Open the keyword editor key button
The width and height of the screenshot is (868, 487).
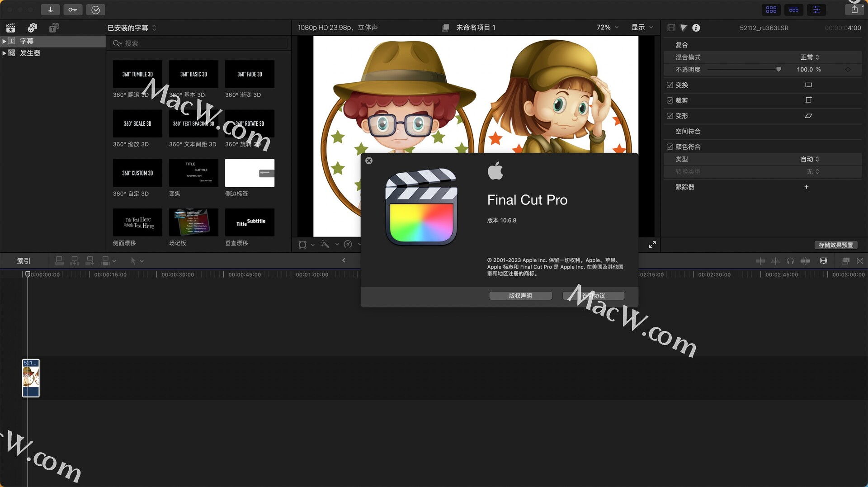click(x=73, y=9)
